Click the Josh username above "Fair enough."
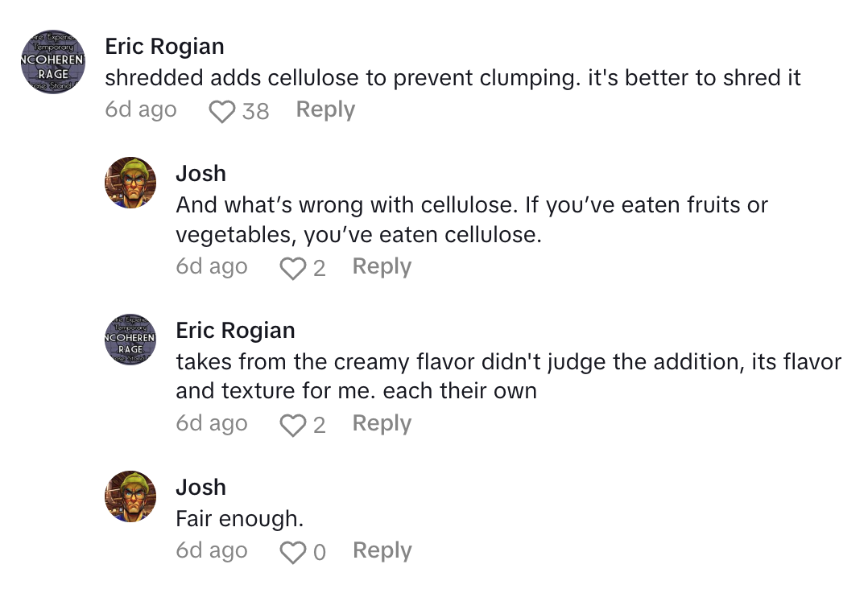This screenshot has width=868, height=589. click(200, 488)
